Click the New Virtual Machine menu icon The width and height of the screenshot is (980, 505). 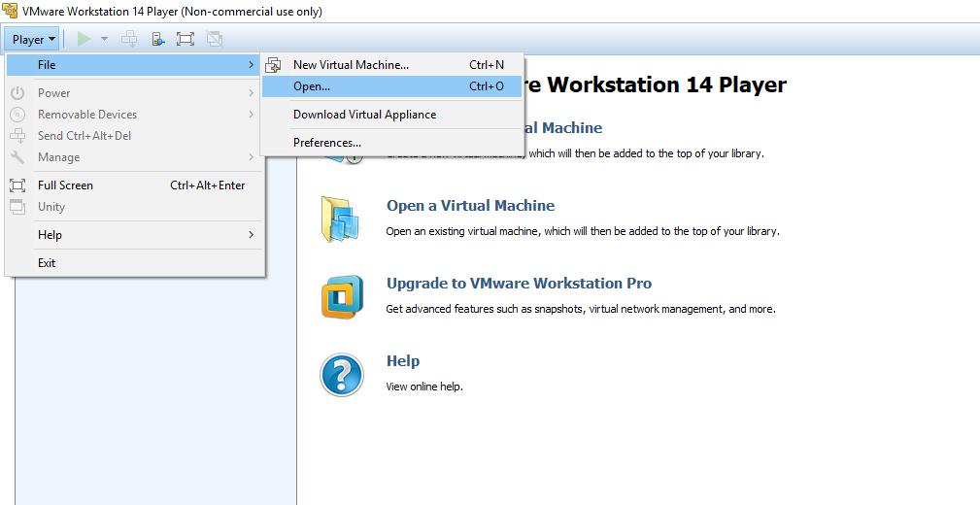[x=273, y=65]
